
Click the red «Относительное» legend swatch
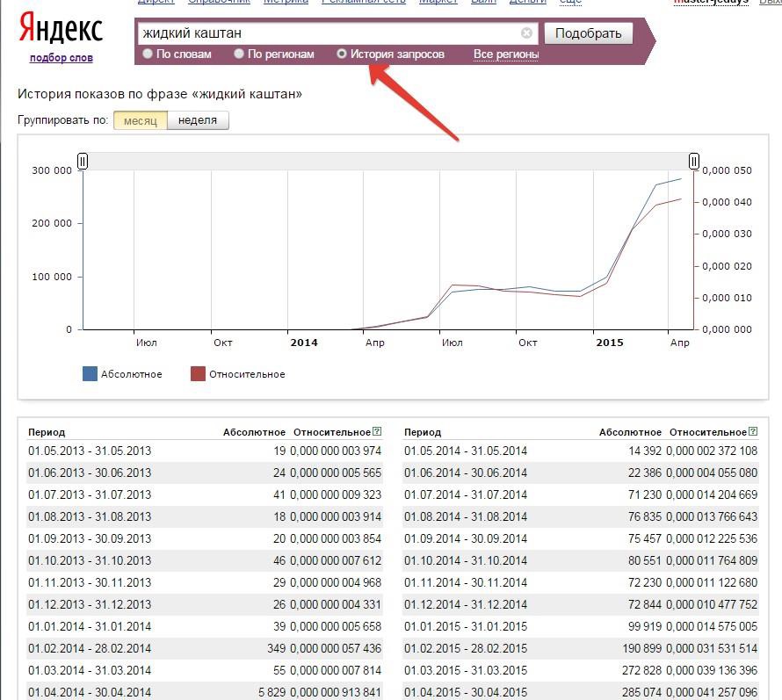coord(198,374)
